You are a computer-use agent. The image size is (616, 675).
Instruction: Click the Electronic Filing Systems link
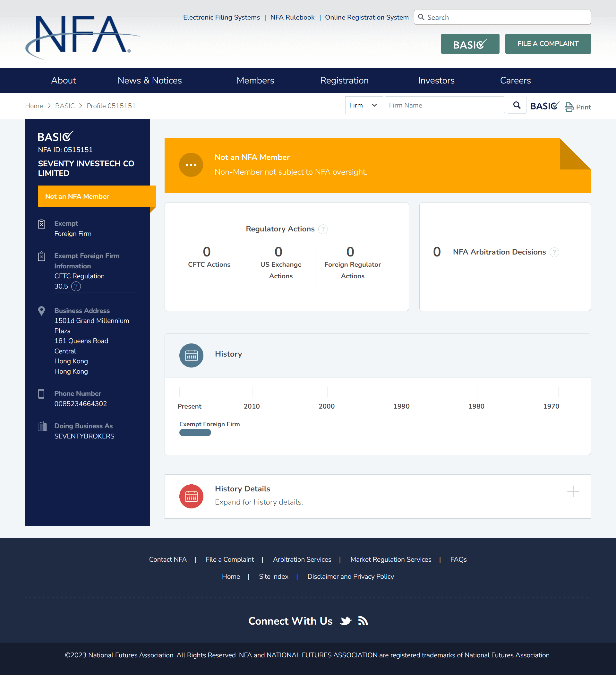tap(222, 16)
